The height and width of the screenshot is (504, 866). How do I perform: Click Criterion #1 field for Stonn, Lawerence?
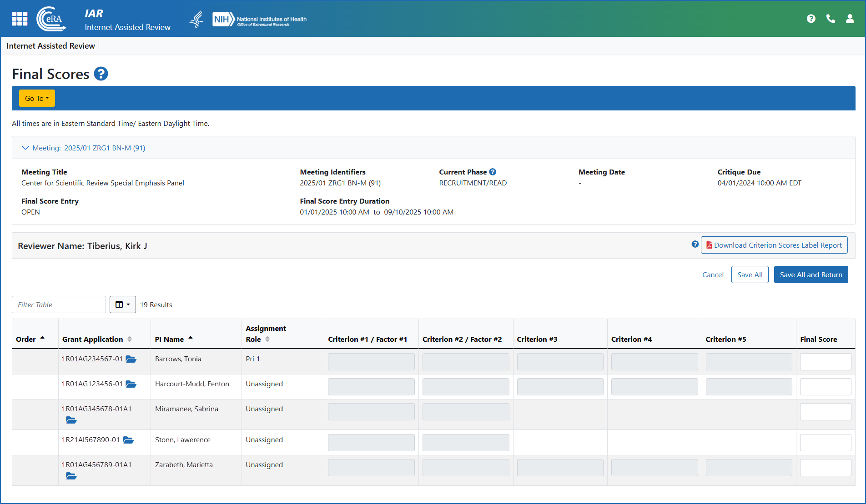pyautogui.click(x=371, y=443)
